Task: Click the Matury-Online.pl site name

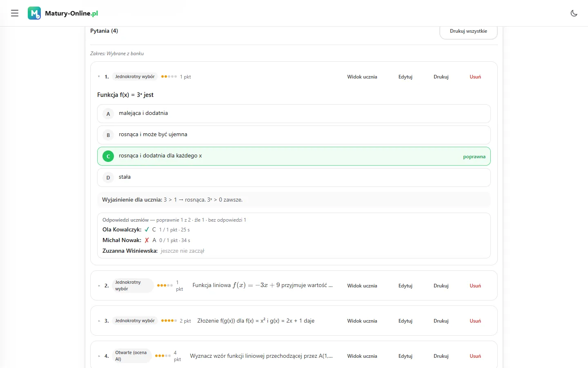Action: (71, 13)
